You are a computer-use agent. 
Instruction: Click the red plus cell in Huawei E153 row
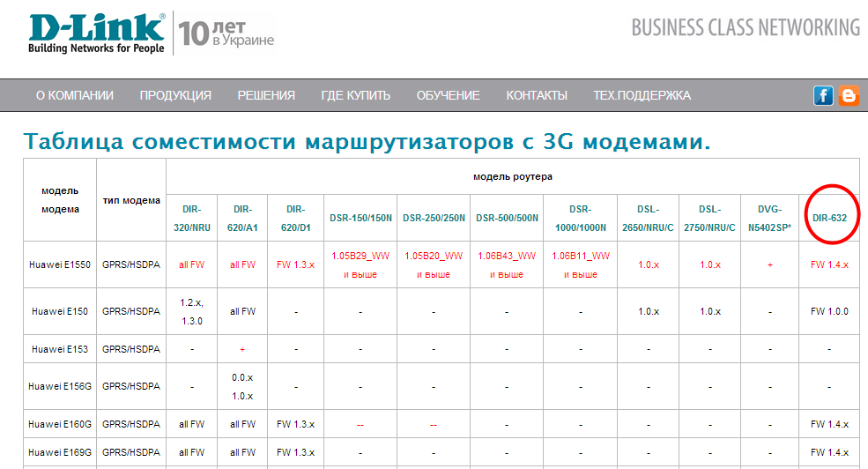coord(242,349)
